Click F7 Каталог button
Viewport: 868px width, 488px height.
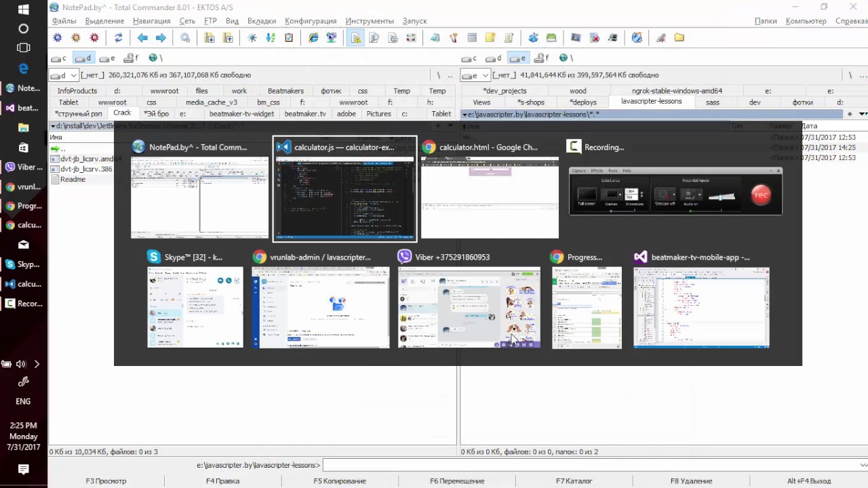[574, 481]
